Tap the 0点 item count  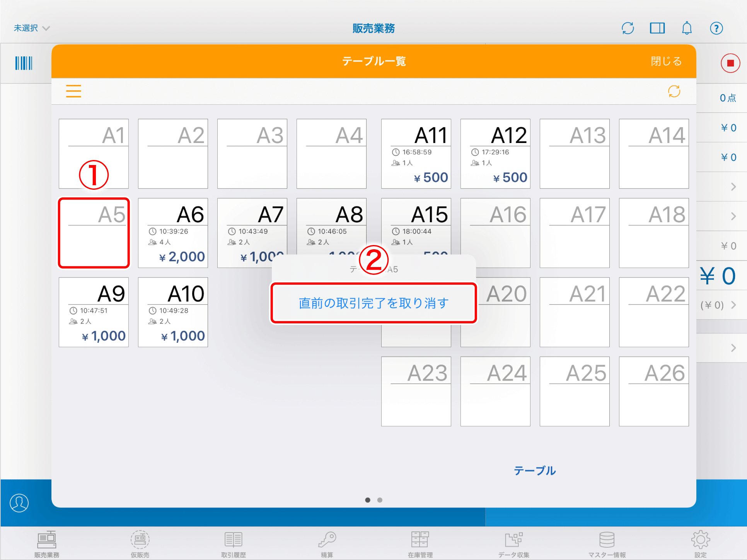(x=728, y=98)
